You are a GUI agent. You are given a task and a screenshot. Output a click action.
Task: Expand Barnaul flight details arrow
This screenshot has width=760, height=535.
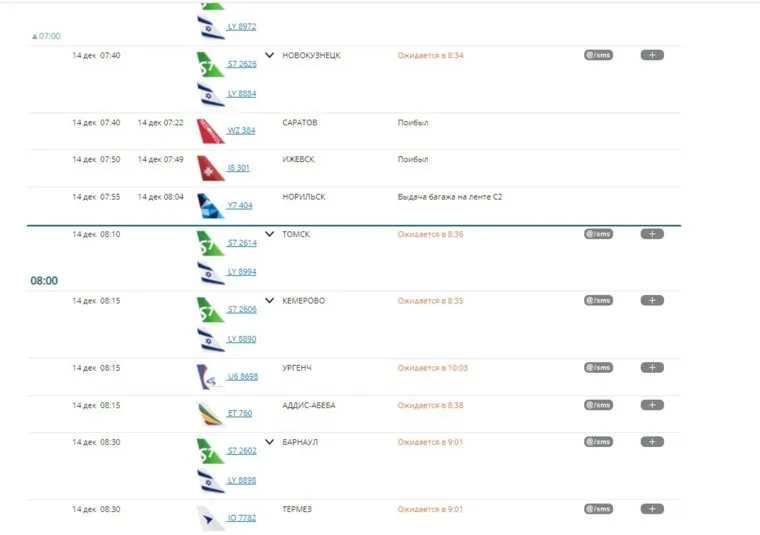[269, 442]
